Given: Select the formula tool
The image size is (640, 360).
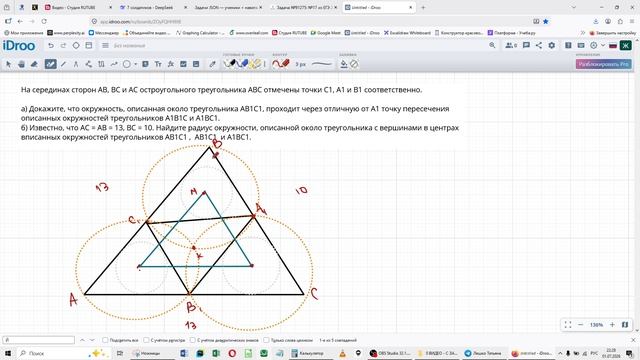Looking at the screenshot, I should coord(171,64).
